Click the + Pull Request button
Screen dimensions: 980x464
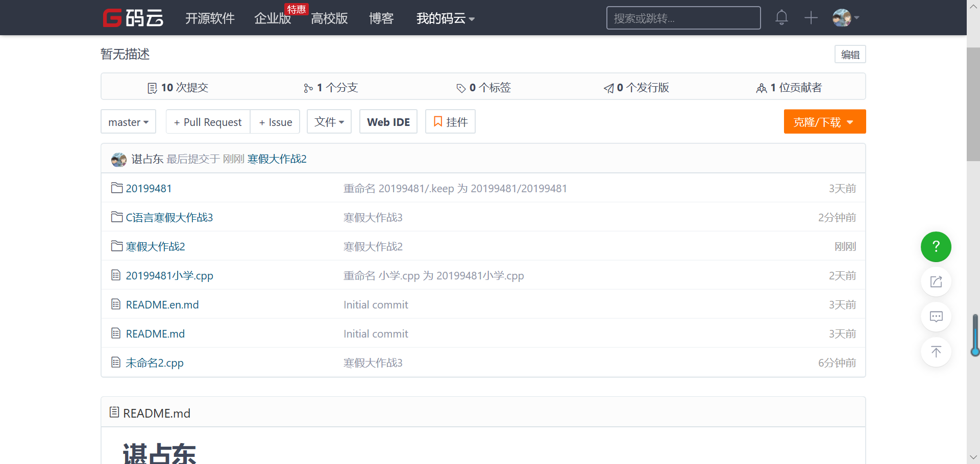click(x=208, y=122)
